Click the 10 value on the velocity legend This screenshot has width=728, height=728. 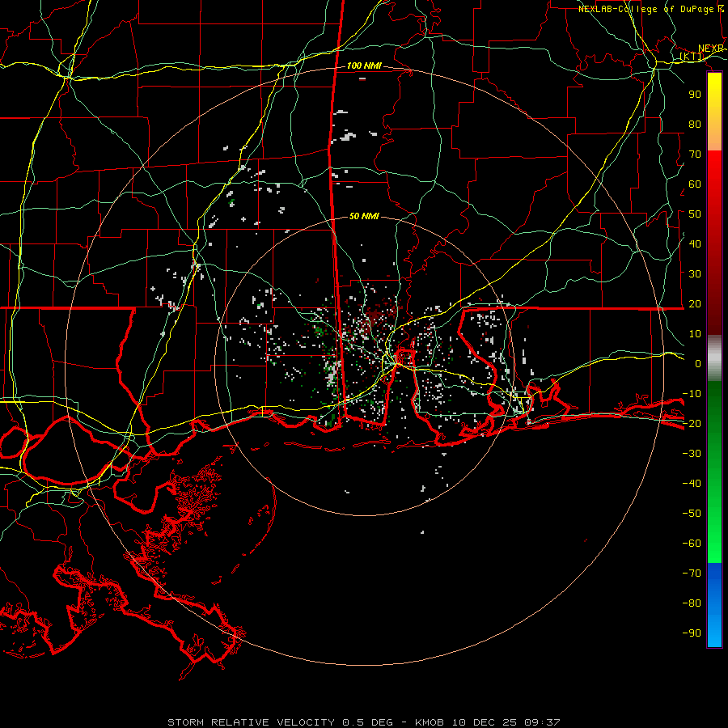[695, 334]
